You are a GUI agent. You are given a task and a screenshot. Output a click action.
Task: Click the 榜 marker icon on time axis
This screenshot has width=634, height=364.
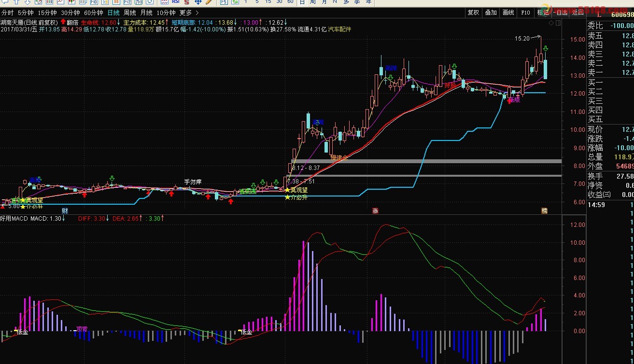point(544,211)
